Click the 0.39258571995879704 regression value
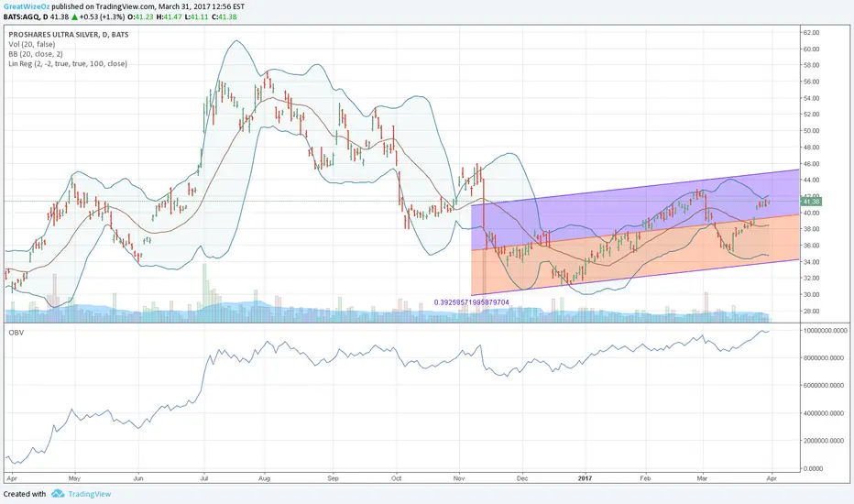 [472, 301]
